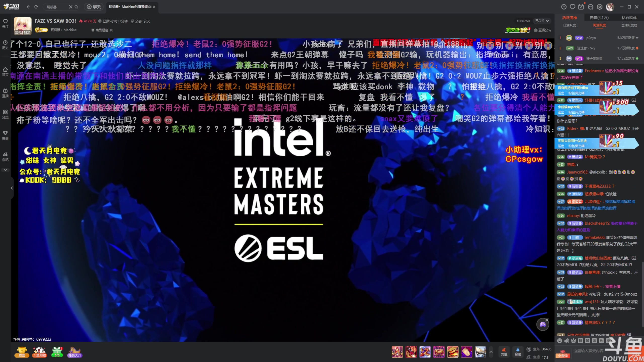
Task: Select the straw hat gift icon
Action: (453, 352)
